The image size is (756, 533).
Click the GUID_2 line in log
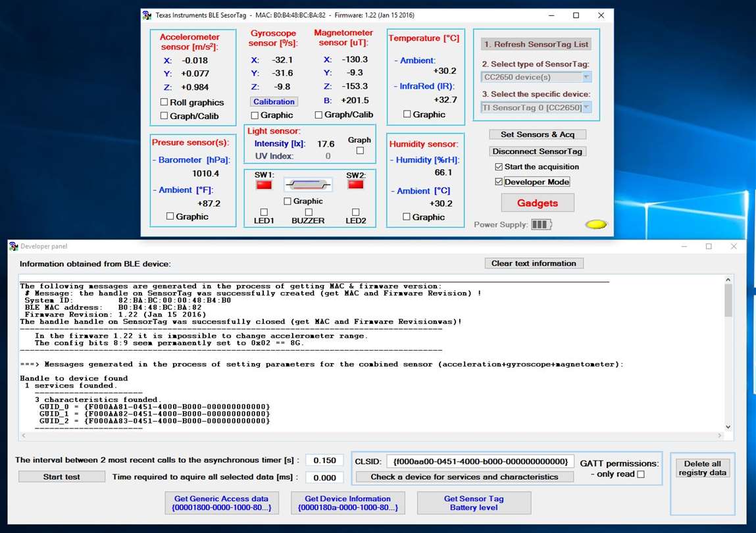tap(154, 421)
